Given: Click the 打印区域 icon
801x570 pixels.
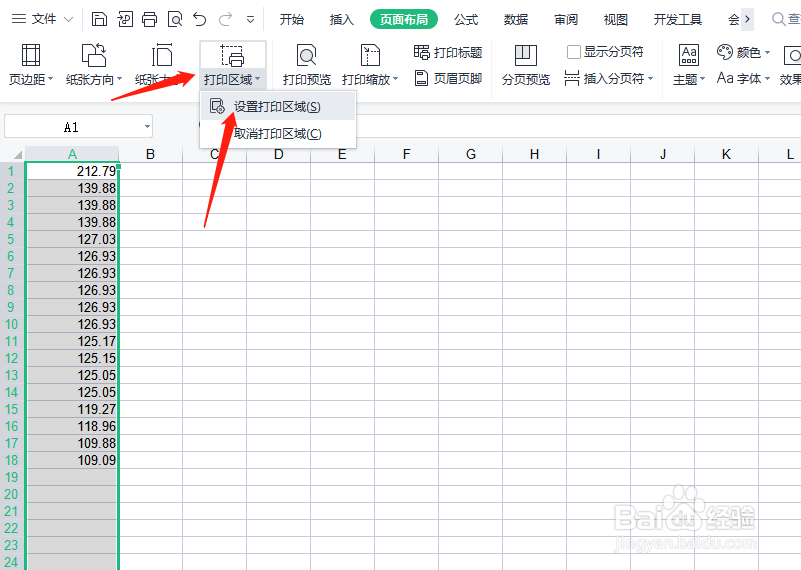Looking at the screenshot, I should pos(232,55).
